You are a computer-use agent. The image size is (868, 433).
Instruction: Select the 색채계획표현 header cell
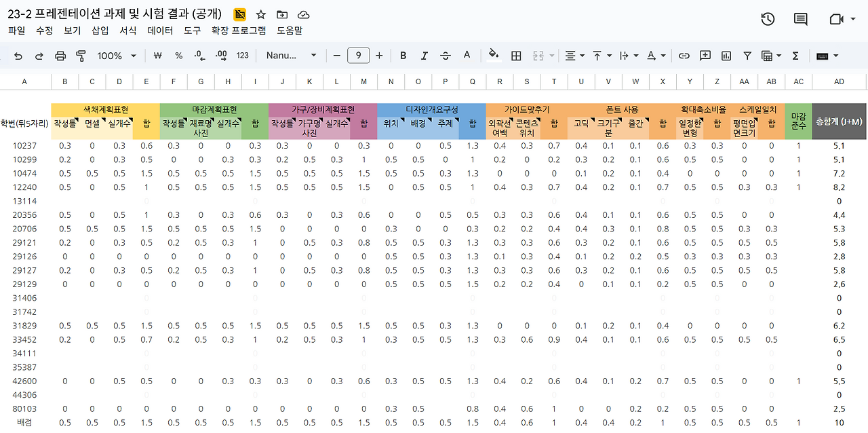tap(106, 110)
